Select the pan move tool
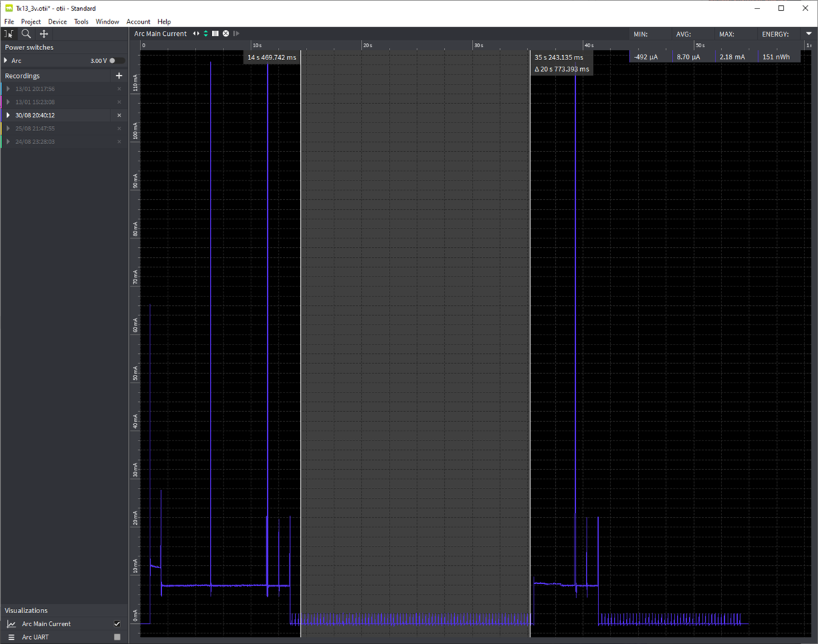Image resolution: width=818 pixels, height=644 pixels. pos(44,34)
